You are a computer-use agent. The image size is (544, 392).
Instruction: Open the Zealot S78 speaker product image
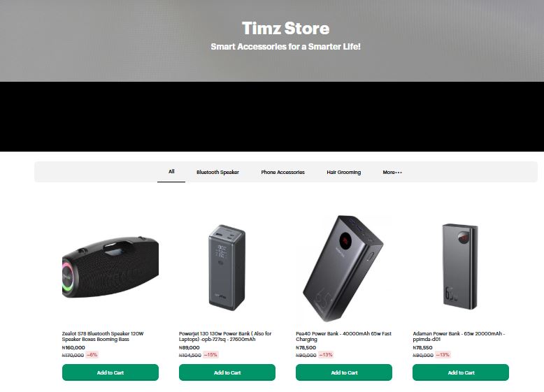tap(110, 267)
